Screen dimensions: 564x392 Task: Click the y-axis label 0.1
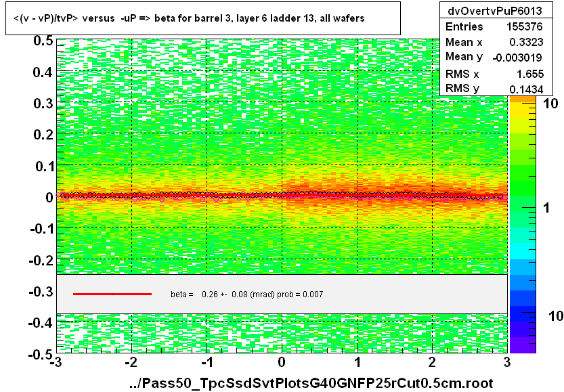43,166
